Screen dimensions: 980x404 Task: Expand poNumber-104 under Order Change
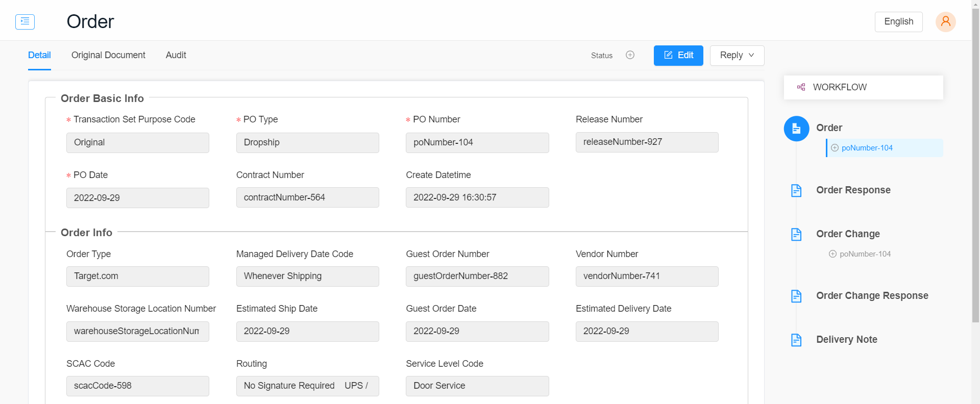832,254
